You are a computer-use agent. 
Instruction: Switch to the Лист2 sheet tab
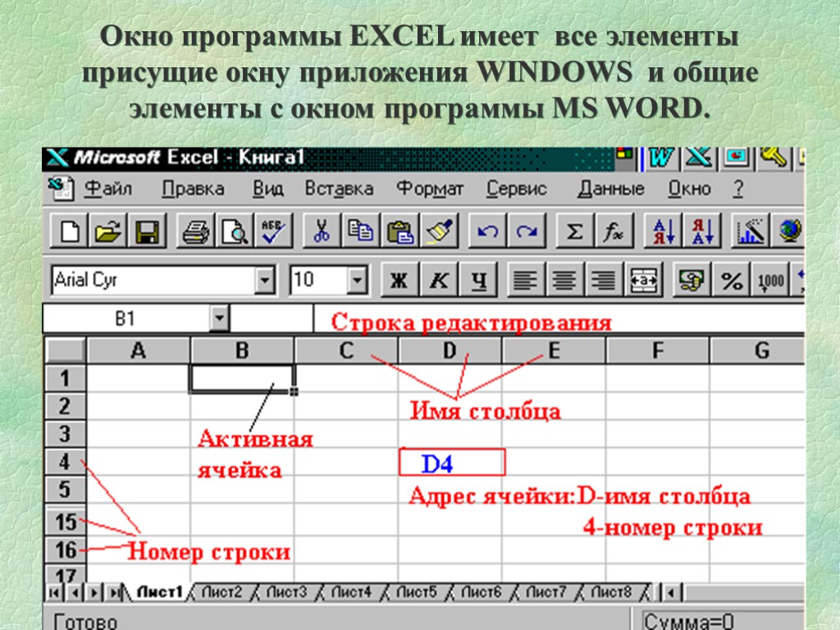[x=221, y=592]
